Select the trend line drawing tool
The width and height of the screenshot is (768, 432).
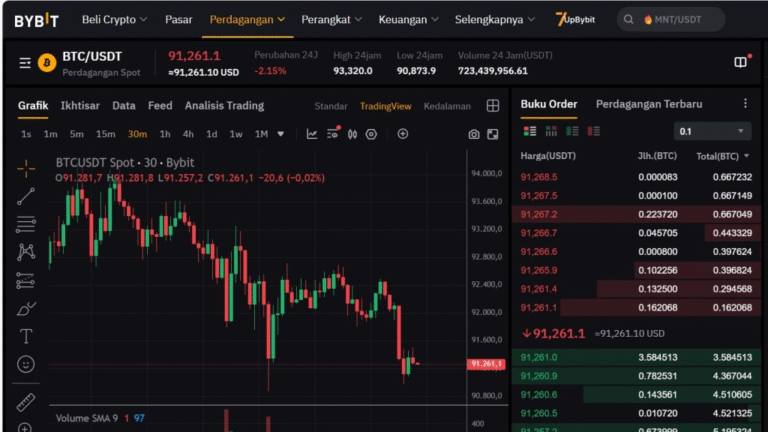(x=26, y=196)
